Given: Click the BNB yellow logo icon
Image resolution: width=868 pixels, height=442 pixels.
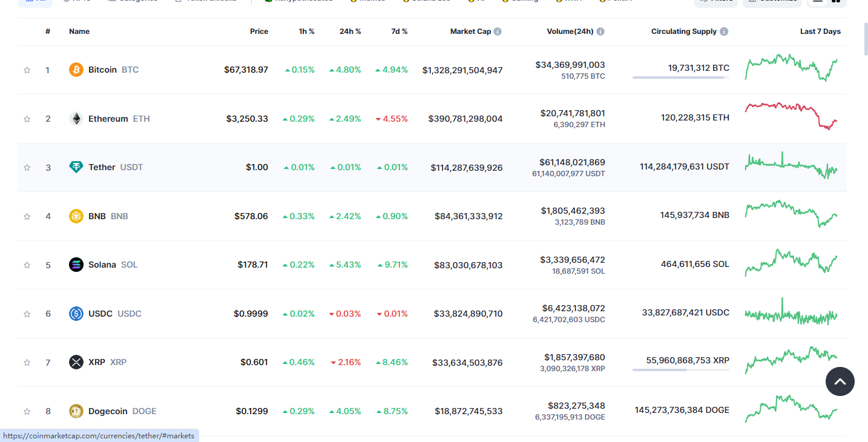Looking at the screenshot, I should tap(76, 216).
